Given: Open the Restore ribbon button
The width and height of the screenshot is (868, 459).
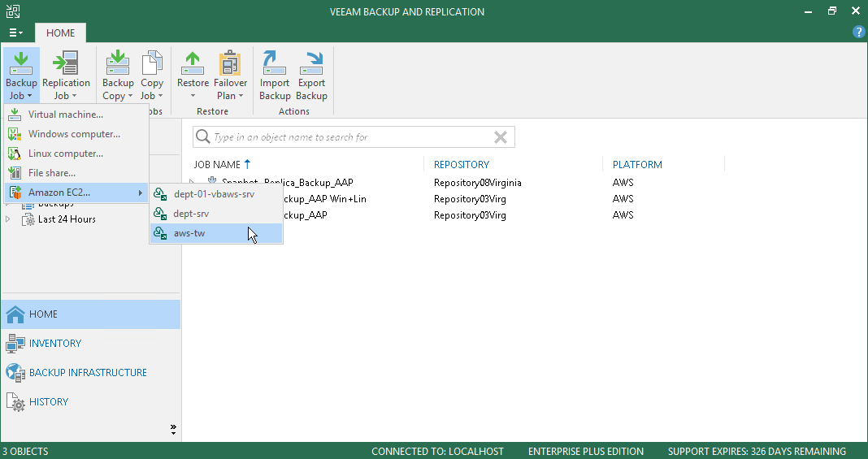Looking at the screenshot, I should coord(193,76).
